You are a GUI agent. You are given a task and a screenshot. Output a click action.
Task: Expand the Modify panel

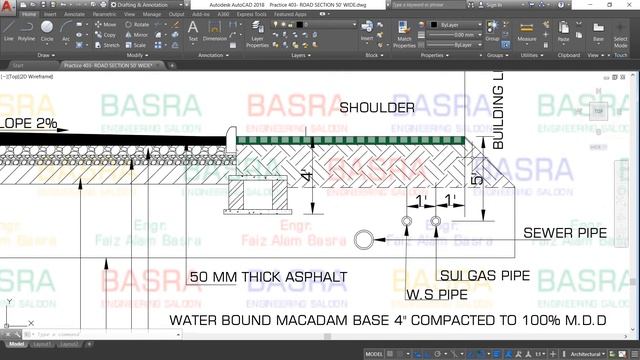coord(137,55)
